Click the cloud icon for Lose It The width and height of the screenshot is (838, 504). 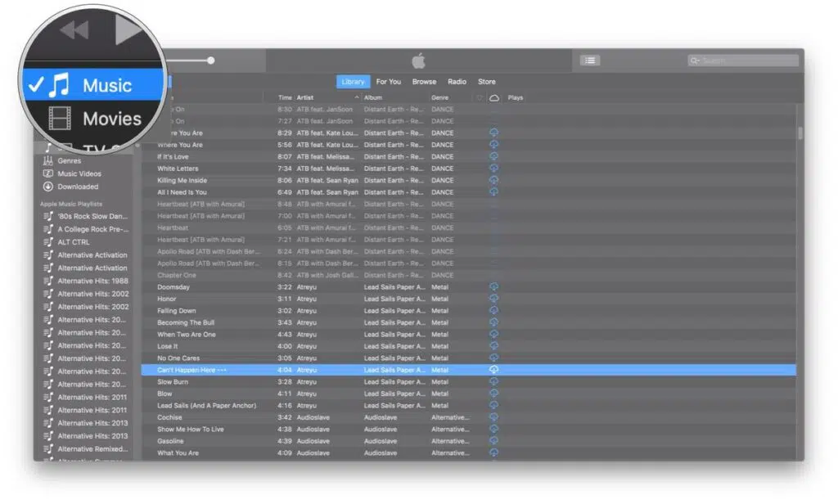click(x=493, y=346)
